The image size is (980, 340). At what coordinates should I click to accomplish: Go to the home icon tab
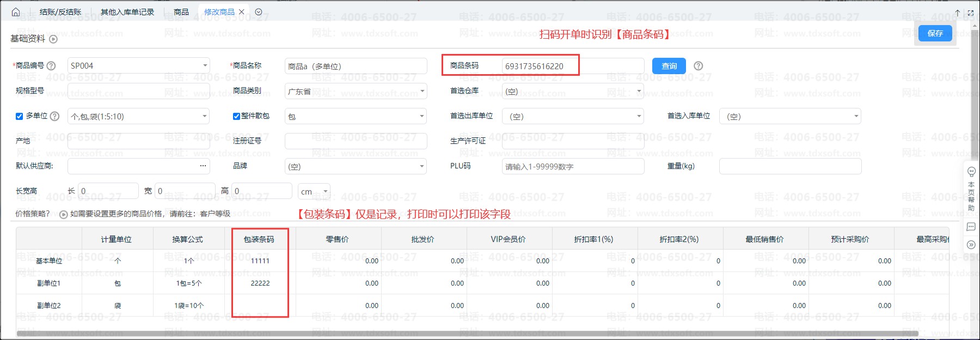point(15,12)
